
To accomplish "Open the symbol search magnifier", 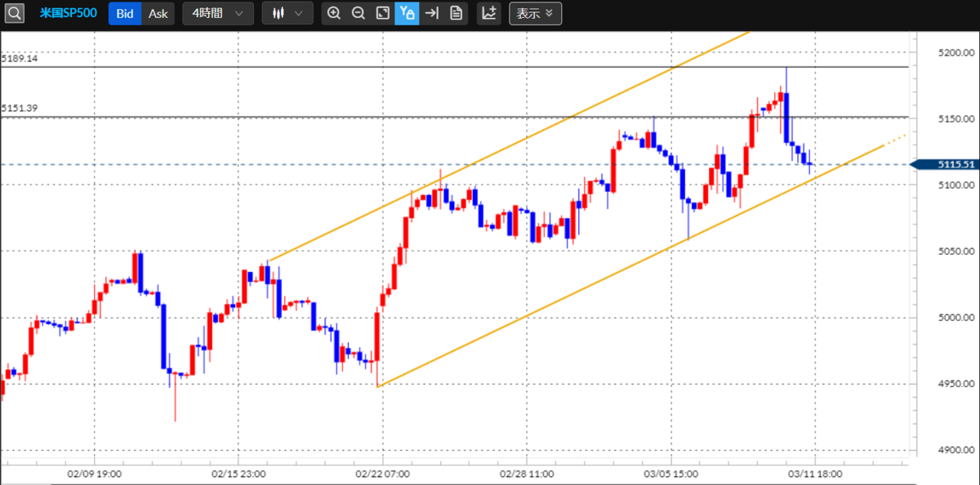I will tap(16, 13).
